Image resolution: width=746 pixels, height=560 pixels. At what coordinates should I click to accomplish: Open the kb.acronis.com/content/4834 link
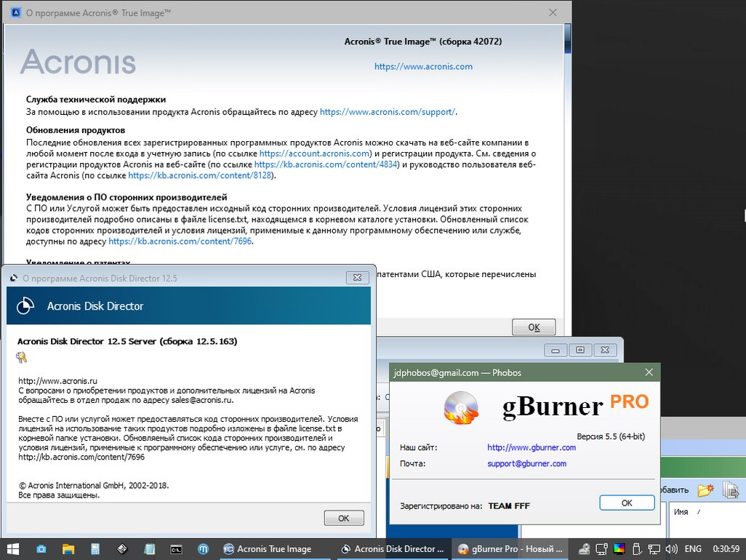tap(326, 164)
